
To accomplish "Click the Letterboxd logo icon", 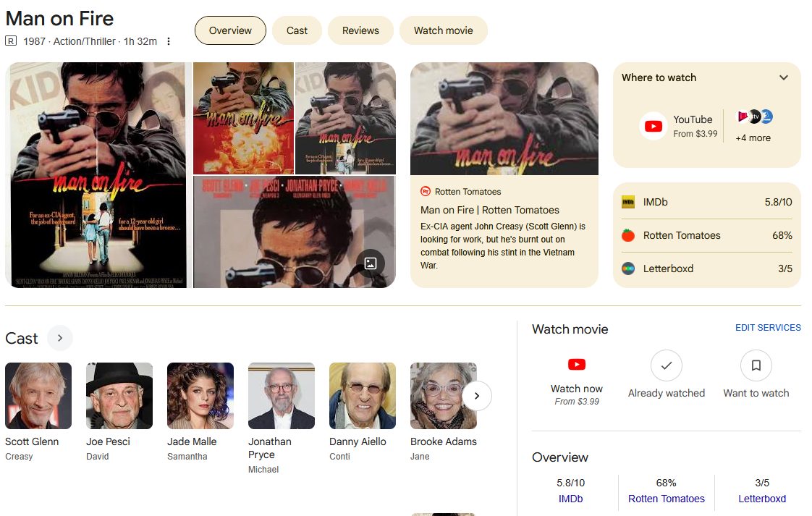I will click(628, 268).
